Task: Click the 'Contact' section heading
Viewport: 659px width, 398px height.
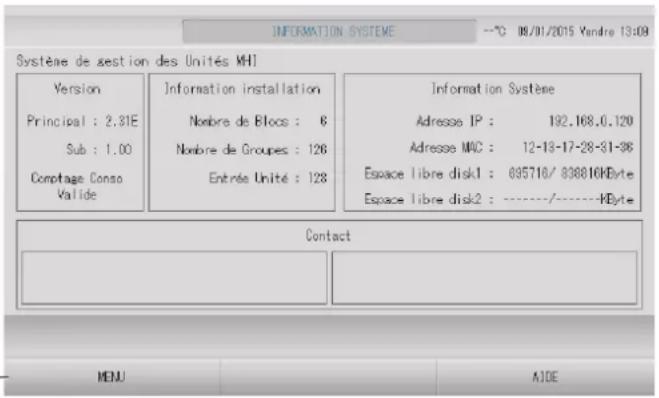Action: 328,235
